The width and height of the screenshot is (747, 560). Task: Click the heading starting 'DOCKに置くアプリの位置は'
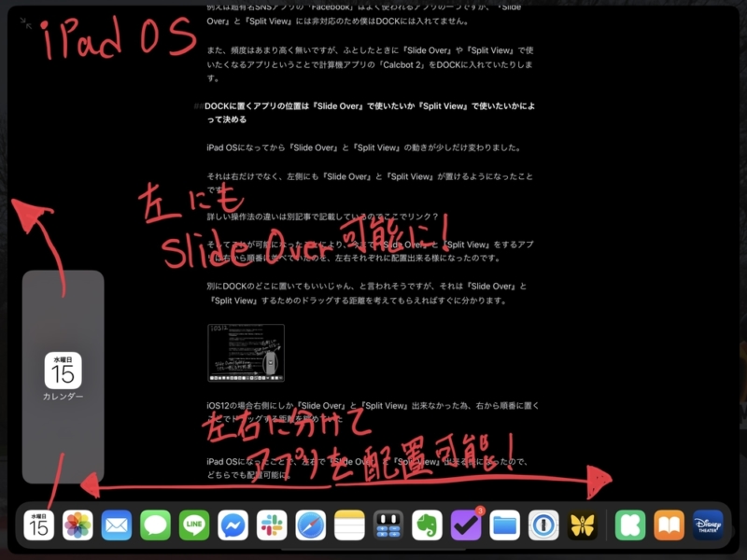coord(370,113)
